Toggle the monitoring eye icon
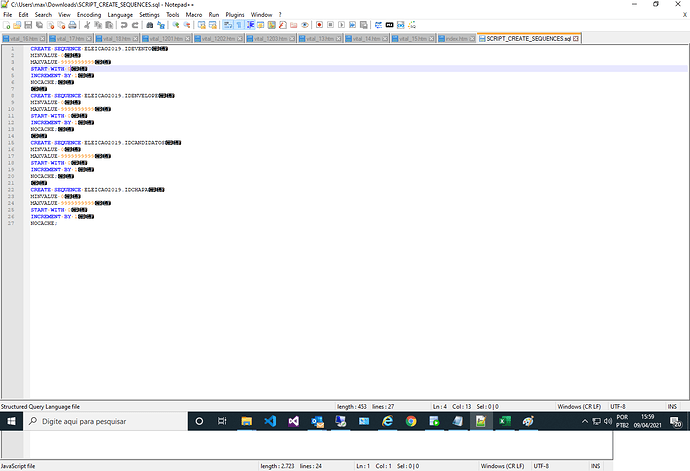Image resolution: width=690 pixels, height=471 pixels. coord(305,25)
